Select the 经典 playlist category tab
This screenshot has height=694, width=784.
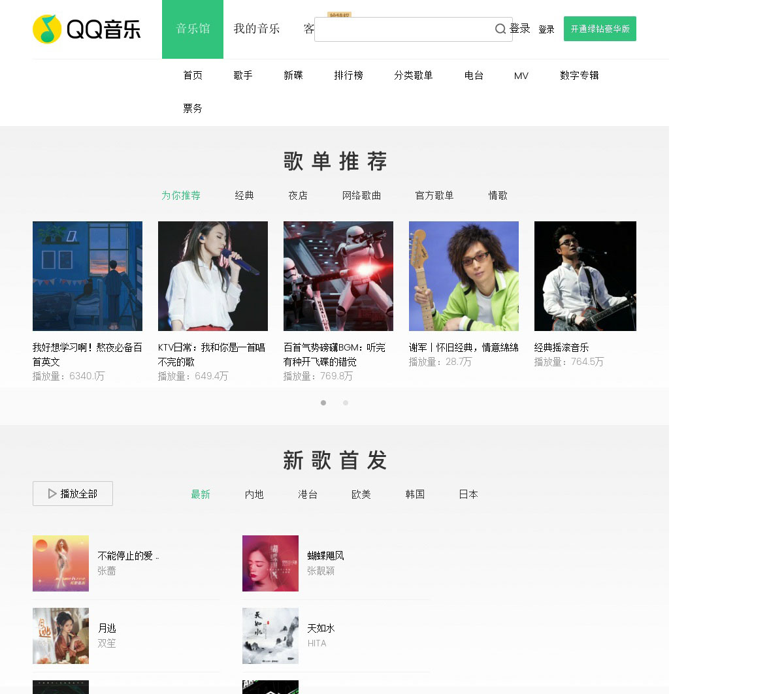point(244,195)
